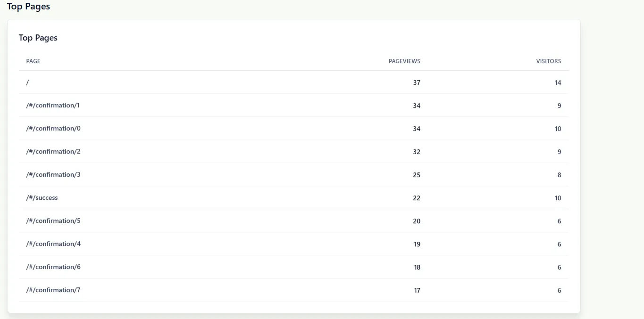The image size is (644, 319).
Task: Sort by the PAGEVIEWS column header
Action: pyautogui.click(x=405, y=61)
